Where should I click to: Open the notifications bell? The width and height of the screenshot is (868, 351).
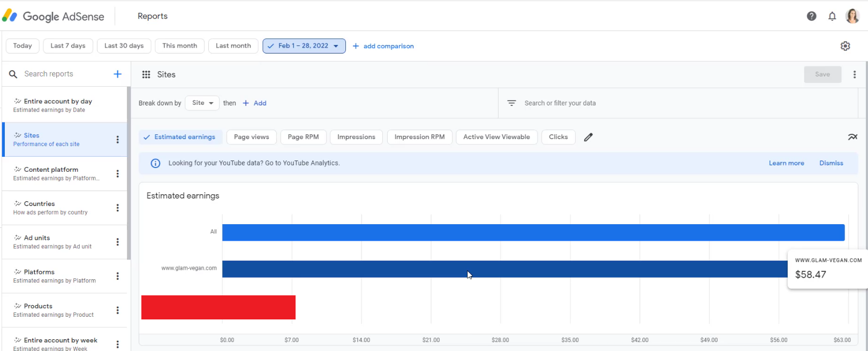[832, 16]
